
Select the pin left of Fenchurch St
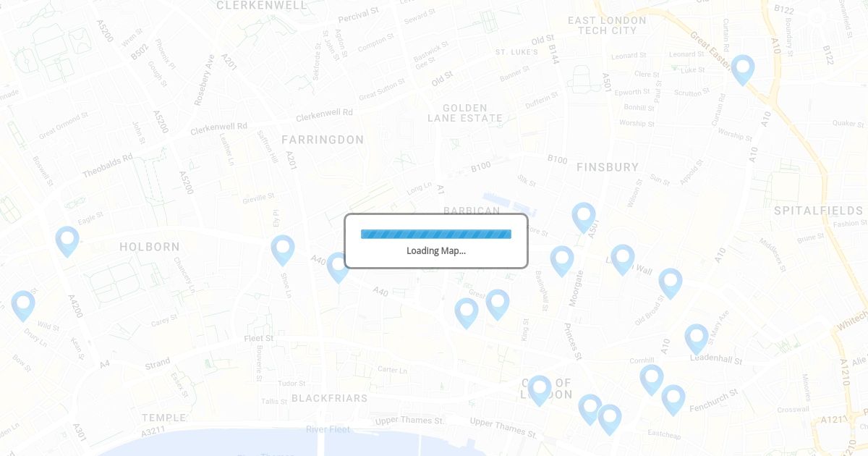tap(673, 400)
